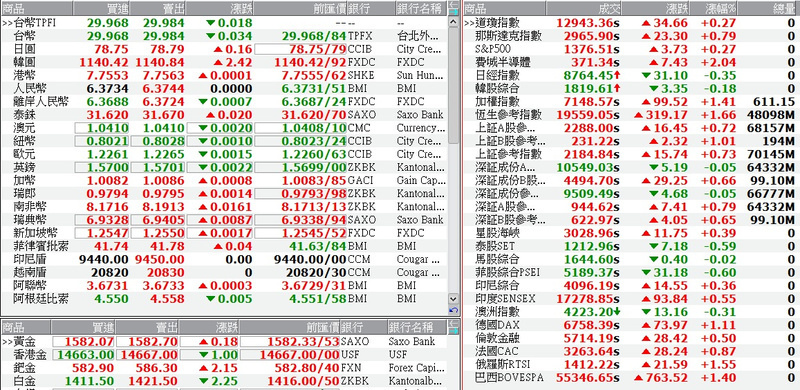This screenshot has width=800, height=390.
Task: Select the 恆生參考指數 row
Action: 631,115
